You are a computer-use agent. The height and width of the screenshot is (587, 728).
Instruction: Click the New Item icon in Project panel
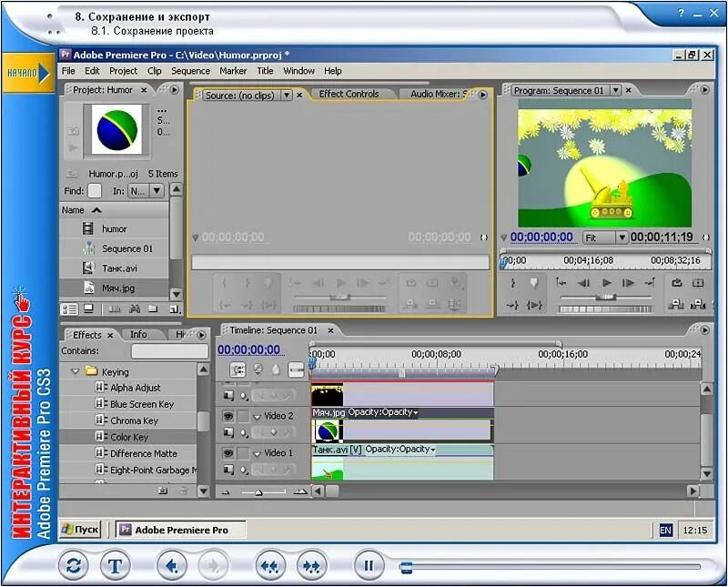174,309
